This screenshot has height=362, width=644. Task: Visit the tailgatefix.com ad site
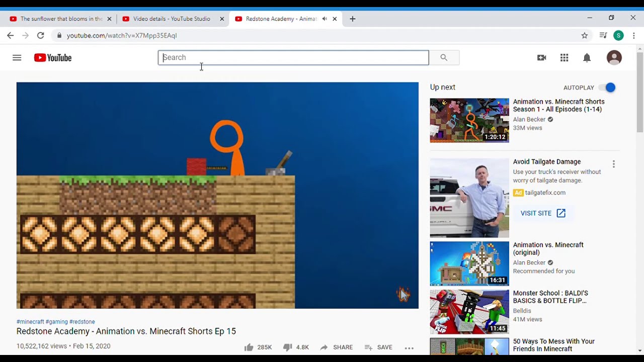point(543,213)
